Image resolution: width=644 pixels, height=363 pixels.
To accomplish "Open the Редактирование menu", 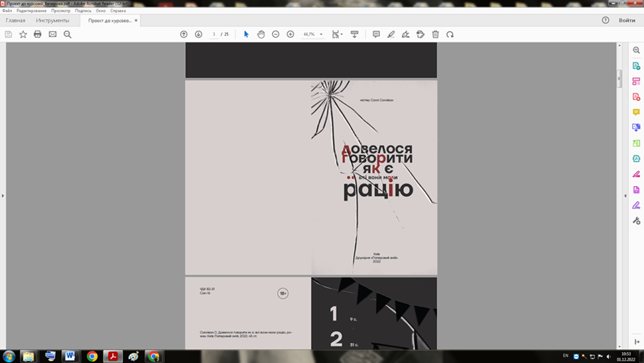I will point(31,11).
